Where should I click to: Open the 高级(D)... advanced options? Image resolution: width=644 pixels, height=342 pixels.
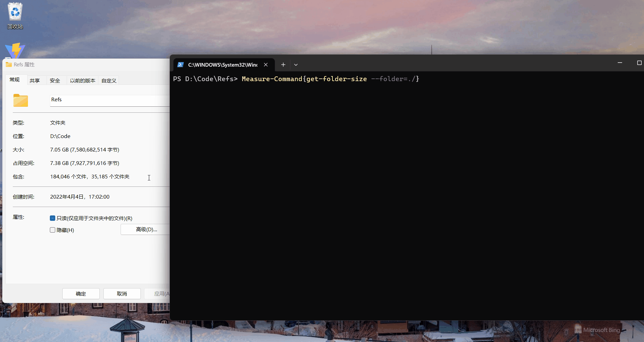click(x=146, y=229)
